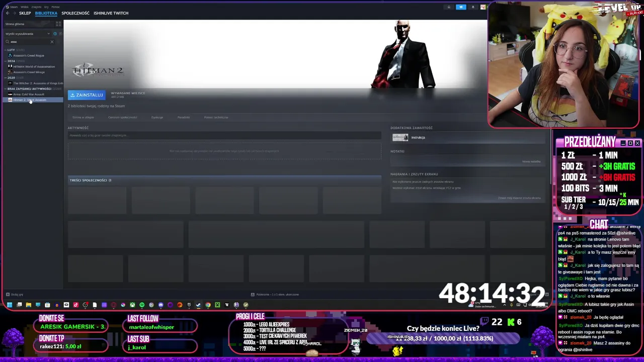Open Pomoc techniczna link
This screenshot has width=644, height=362.
click(x=216, y=117)
